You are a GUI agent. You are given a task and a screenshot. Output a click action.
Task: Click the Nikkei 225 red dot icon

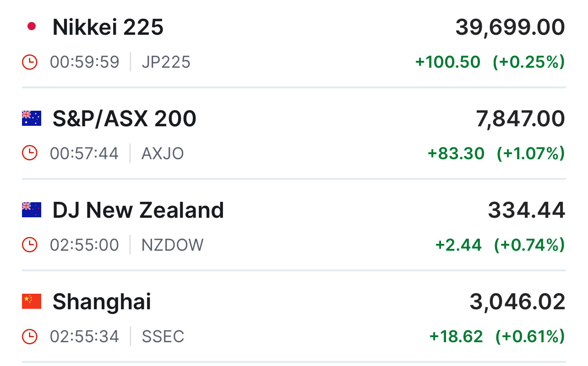[x=32, y=27]
